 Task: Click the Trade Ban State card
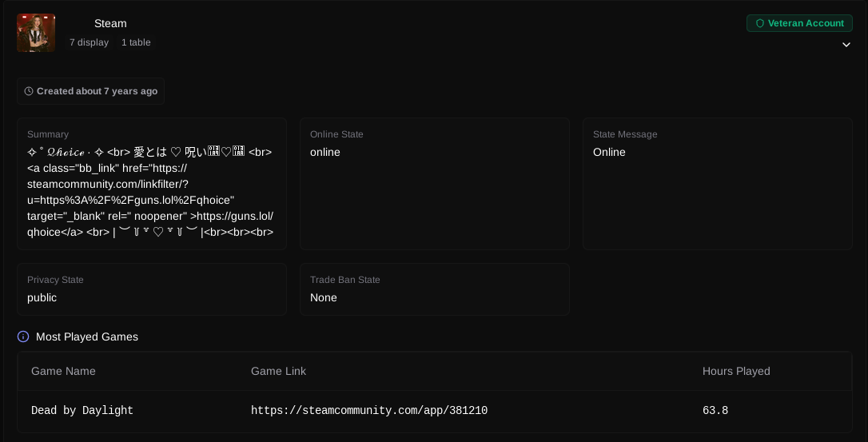(x=435, y=289)
